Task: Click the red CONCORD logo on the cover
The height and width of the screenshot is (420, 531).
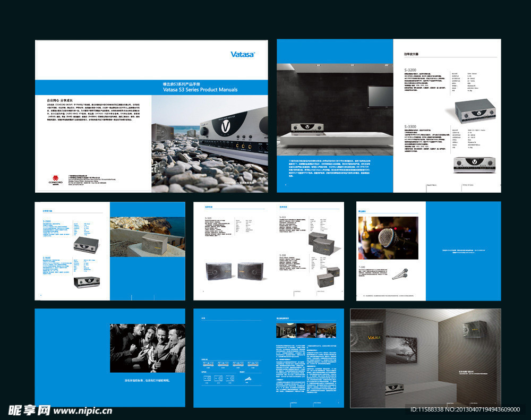Action: [56, 179]
